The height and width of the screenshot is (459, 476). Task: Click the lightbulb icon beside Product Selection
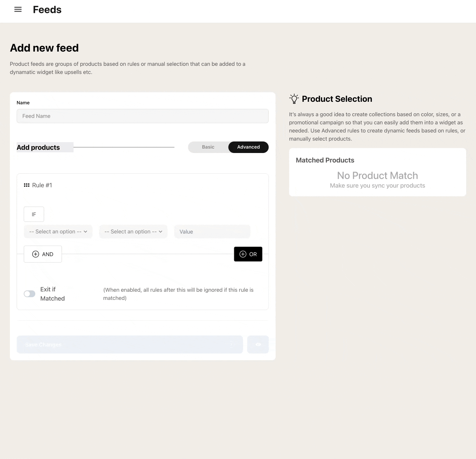click(x=294, y=99)
